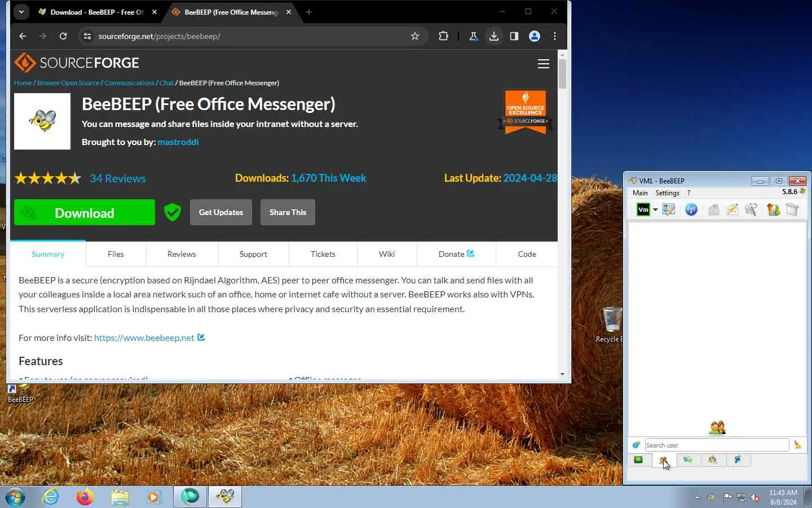
Task: Switch to the chat bubbles tab in BeeBEEP
Action: (688, 460)
